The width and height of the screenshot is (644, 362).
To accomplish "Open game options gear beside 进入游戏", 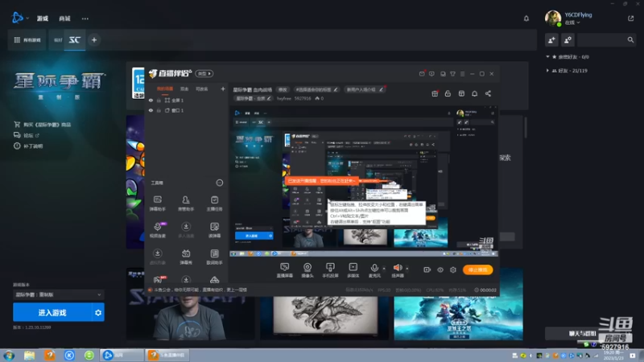I will point(98,312).
